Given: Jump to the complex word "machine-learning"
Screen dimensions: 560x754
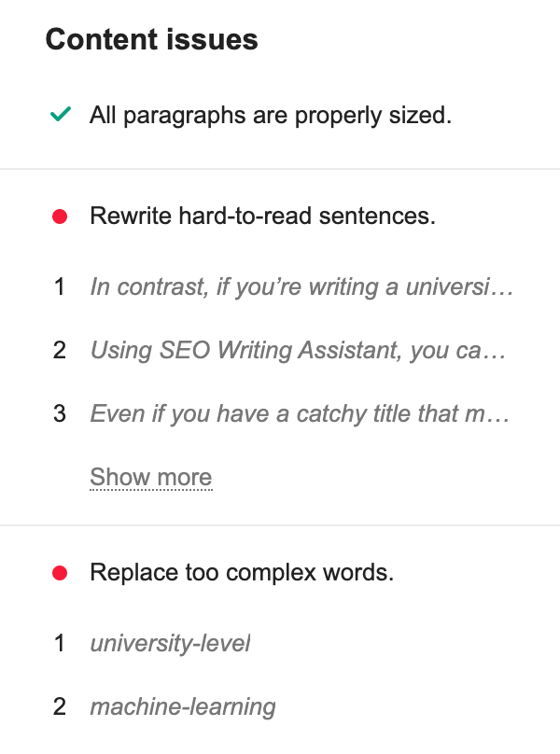Looking at the screenshot, I should point(183,706).
